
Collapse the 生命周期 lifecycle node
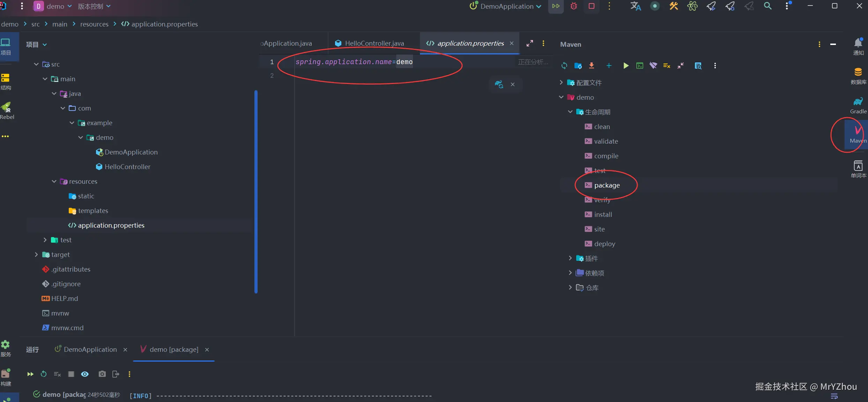(570, 112)
